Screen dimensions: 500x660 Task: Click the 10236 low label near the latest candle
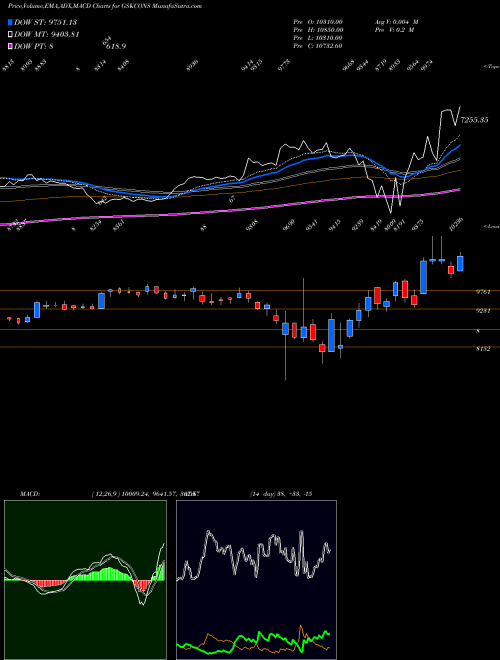tap(456, 226)
